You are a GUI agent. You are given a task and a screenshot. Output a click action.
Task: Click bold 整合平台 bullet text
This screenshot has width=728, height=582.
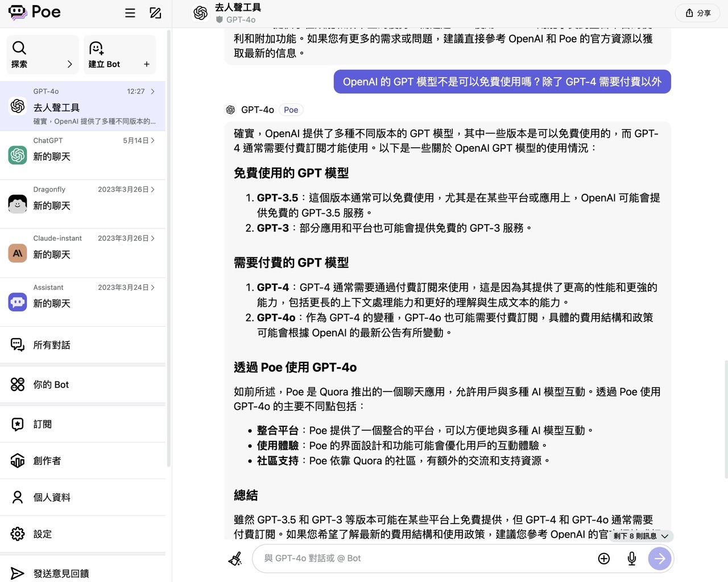pos(278,430)
